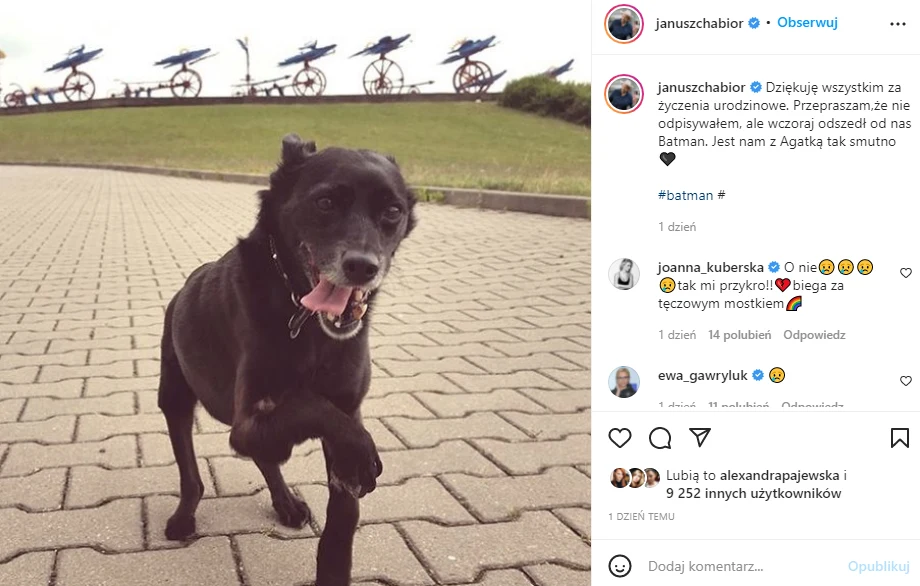Screen dimensions: 920x586
Task: Like joanna_kuberska's comment
Action: click(x=905, y=273)
